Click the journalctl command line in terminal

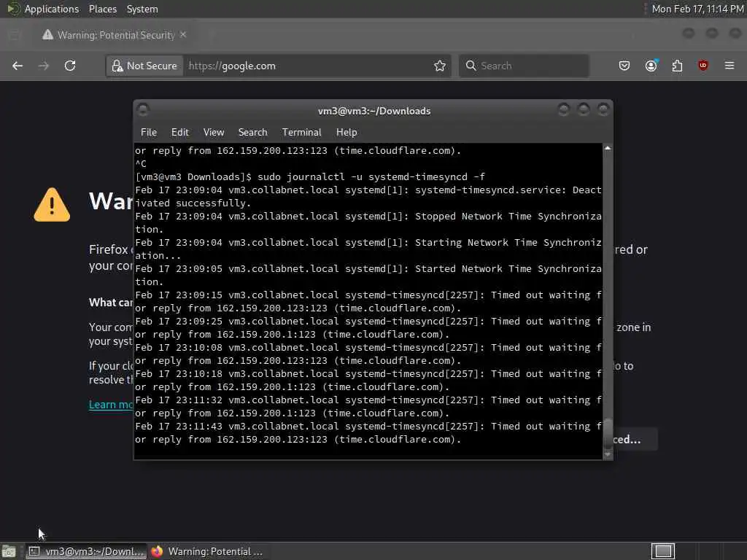pos(309,176)
